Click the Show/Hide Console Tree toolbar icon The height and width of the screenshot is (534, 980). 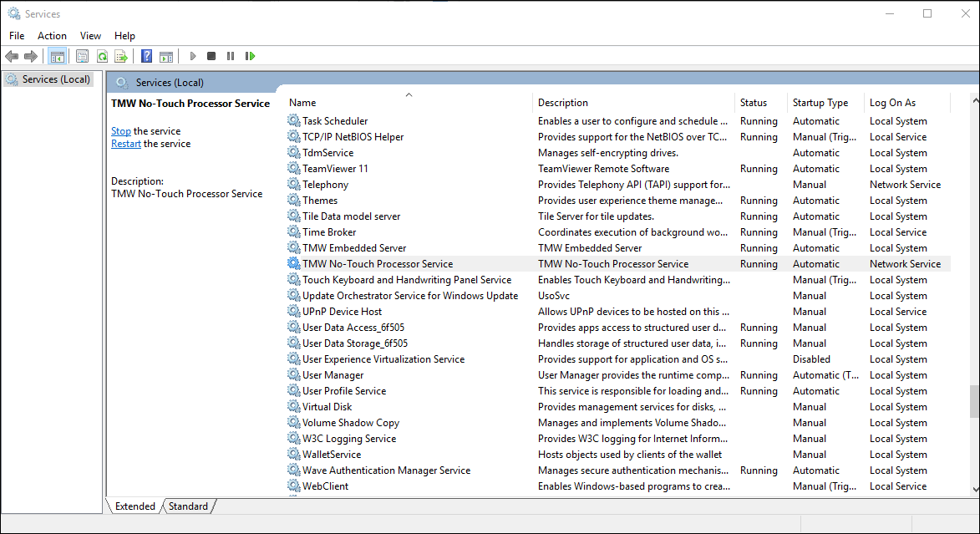click(x=58, y=56)
